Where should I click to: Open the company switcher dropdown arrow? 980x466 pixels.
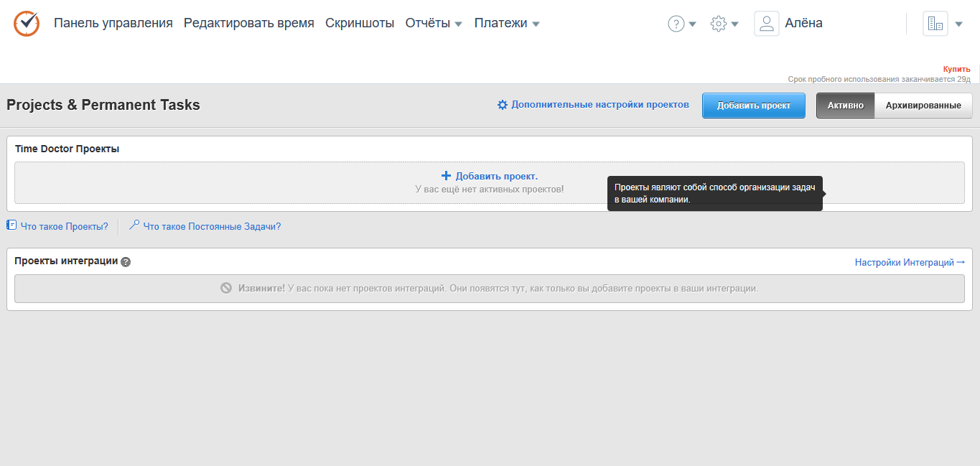pyautogui.click(x=958, y=23)
